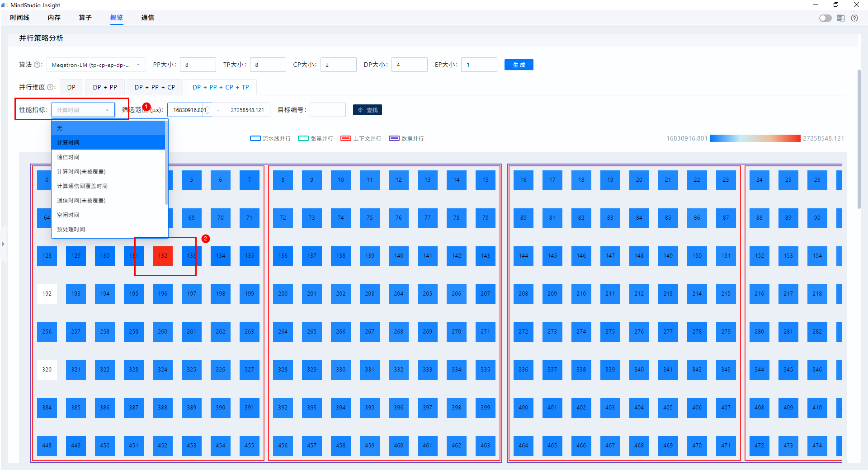Select rank cell 409
This screenshot has width=868, height=470.
click(788, 408)
